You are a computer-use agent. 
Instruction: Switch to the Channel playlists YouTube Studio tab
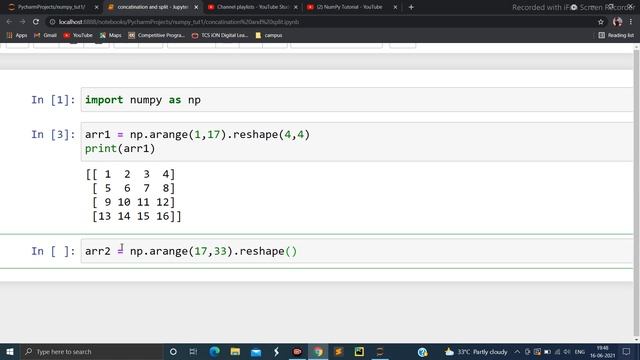tap(252, 7)
